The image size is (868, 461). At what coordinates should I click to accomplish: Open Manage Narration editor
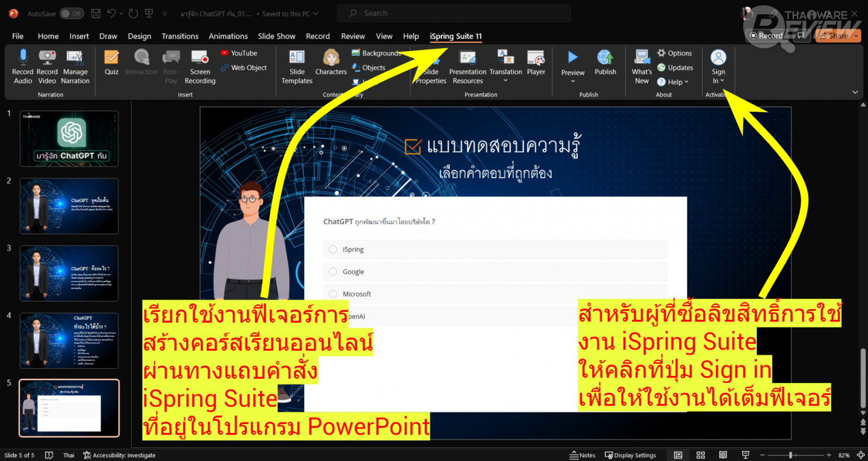pyautogui.click(x=75, y=66)
